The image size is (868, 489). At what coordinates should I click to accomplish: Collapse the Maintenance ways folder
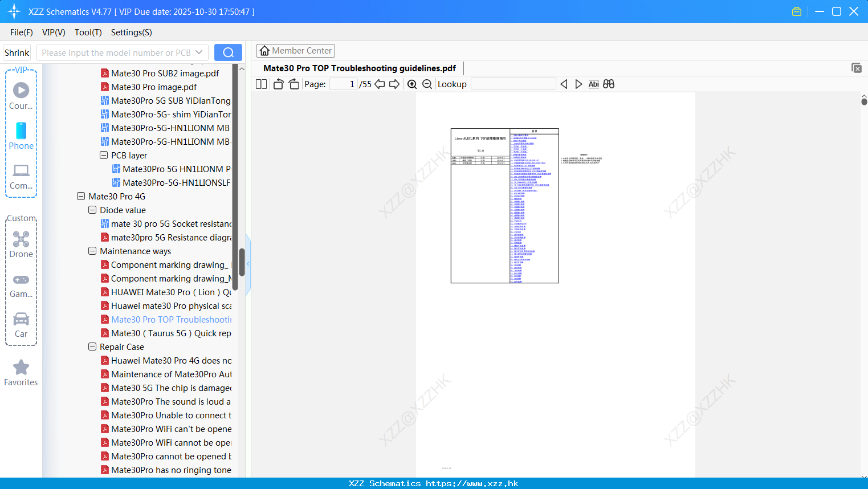coord(92,251)
